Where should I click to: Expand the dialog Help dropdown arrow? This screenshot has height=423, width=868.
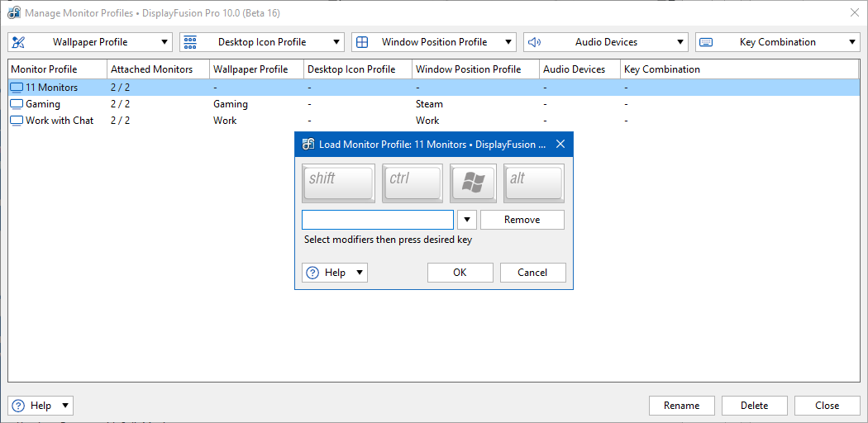click(360, 273)
